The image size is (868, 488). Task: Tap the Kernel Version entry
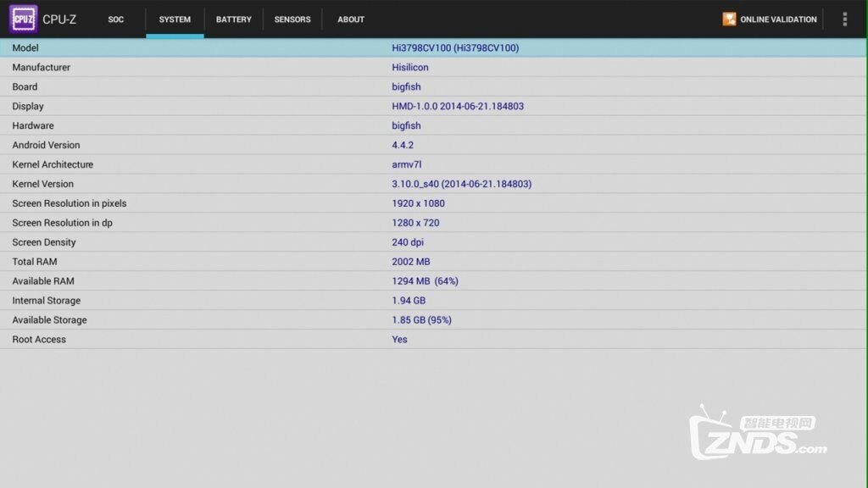tap(434, 184)
